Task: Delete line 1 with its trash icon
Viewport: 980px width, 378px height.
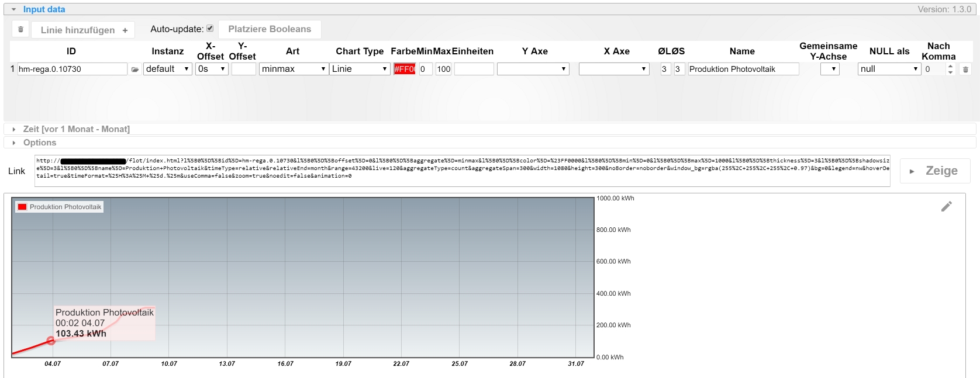Action: (x=965, y=70)
